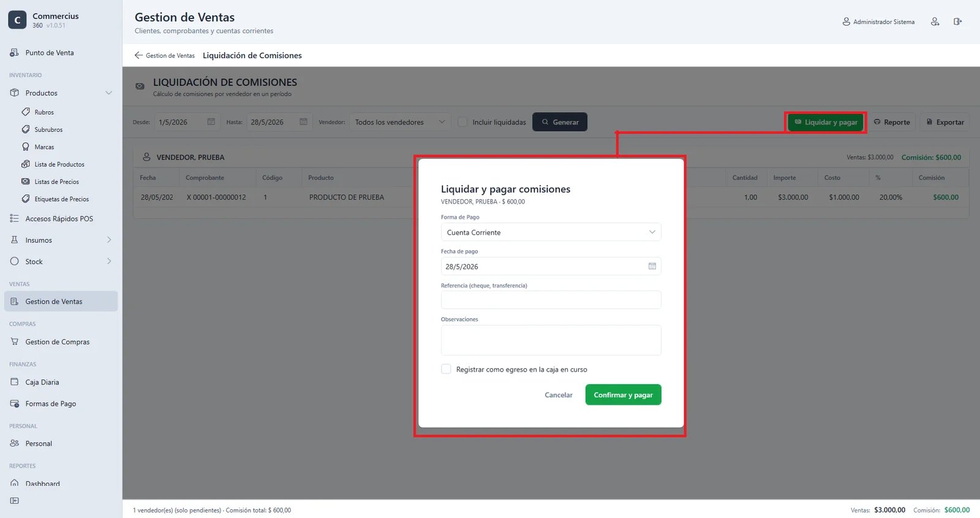Open Rubros tag icon entry

coord(26,112)
